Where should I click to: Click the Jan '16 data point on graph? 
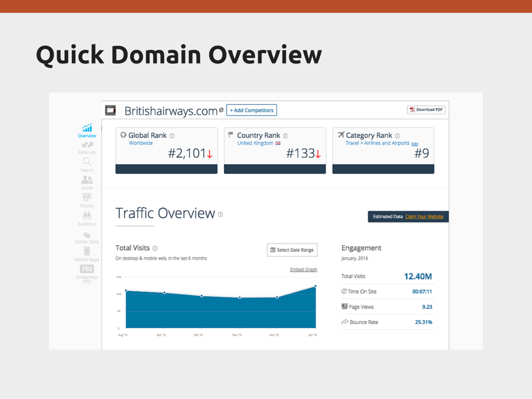(315, 286)
